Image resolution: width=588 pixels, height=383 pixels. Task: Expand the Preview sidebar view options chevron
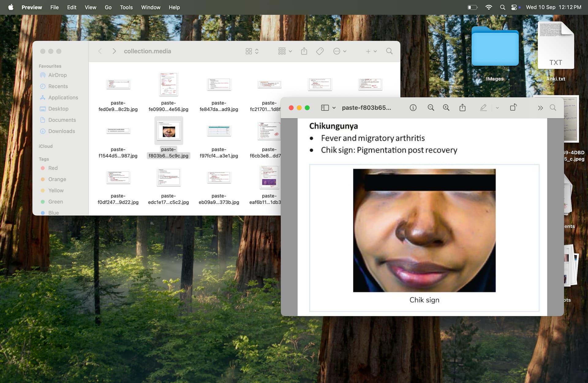tap(334, 108)
